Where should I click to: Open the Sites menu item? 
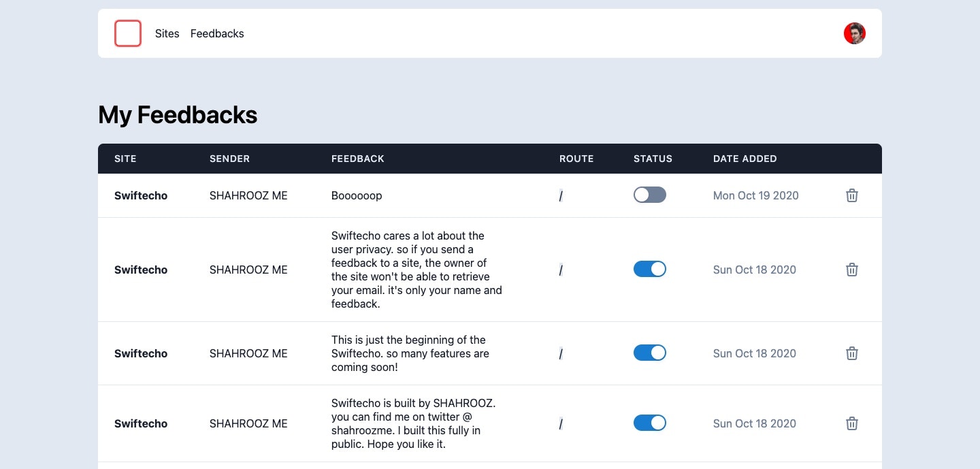pyautogui.click(x=167, y=33)
